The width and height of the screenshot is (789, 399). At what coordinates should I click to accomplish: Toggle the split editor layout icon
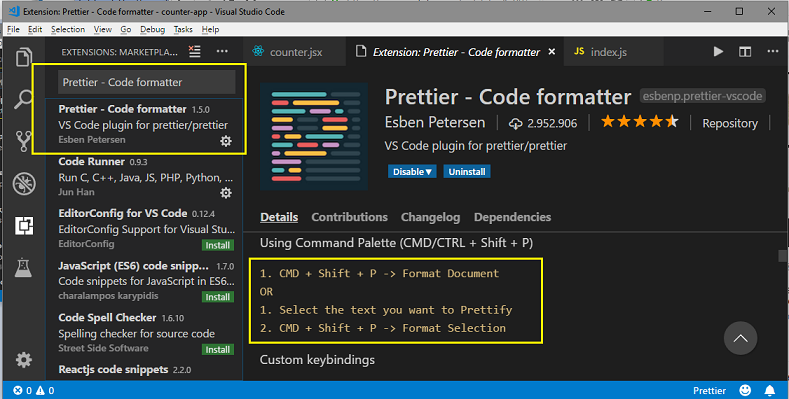(x=745, y=51)
